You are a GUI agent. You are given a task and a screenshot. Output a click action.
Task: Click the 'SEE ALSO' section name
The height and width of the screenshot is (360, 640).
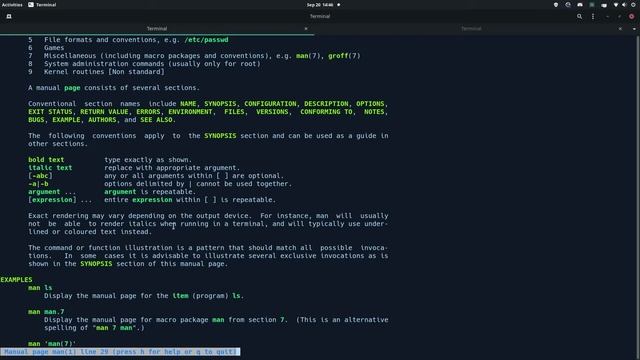coord(156,120)
